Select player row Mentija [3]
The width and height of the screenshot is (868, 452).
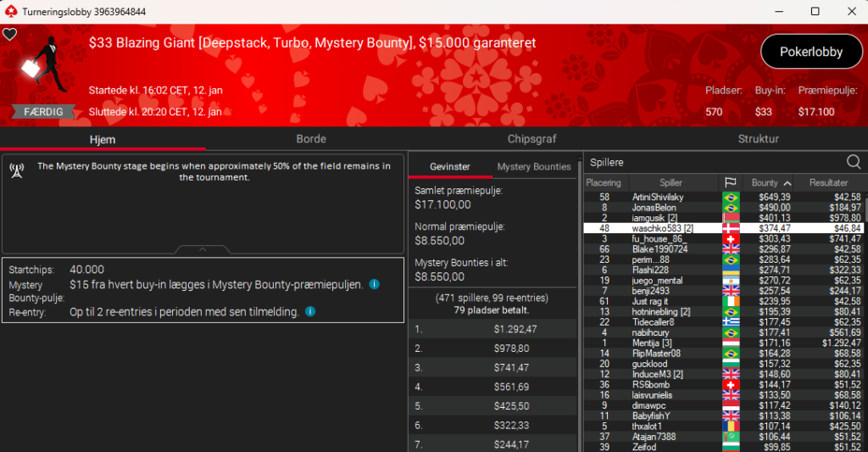(x=670, y=343)
